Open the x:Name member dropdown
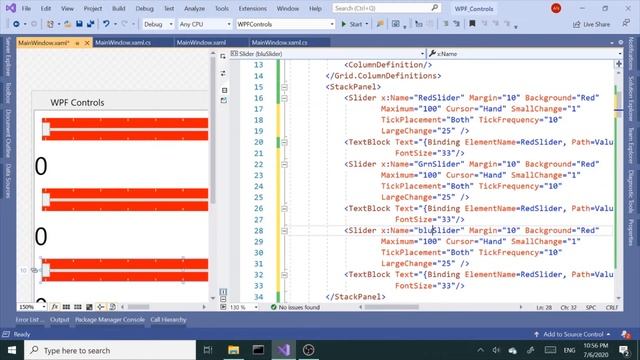Screen dimensions: 640x360 524,53
